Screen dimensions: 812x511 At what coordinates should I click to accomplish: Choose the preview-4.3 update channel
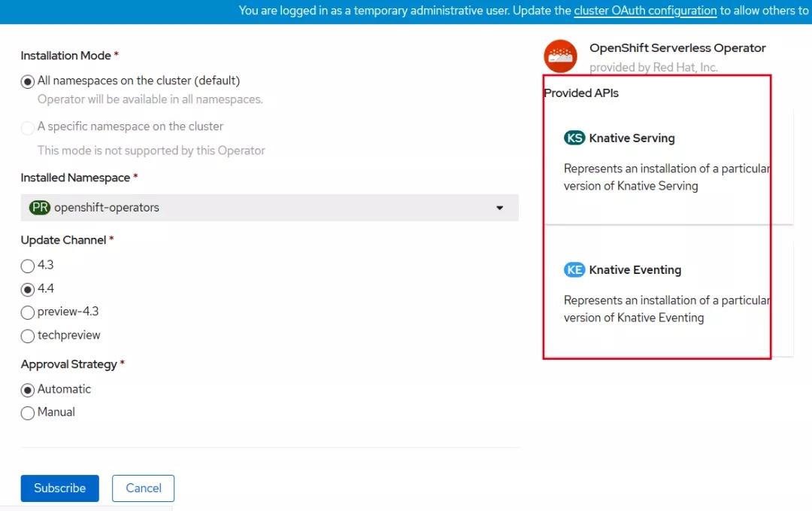(x=28, y=312)
